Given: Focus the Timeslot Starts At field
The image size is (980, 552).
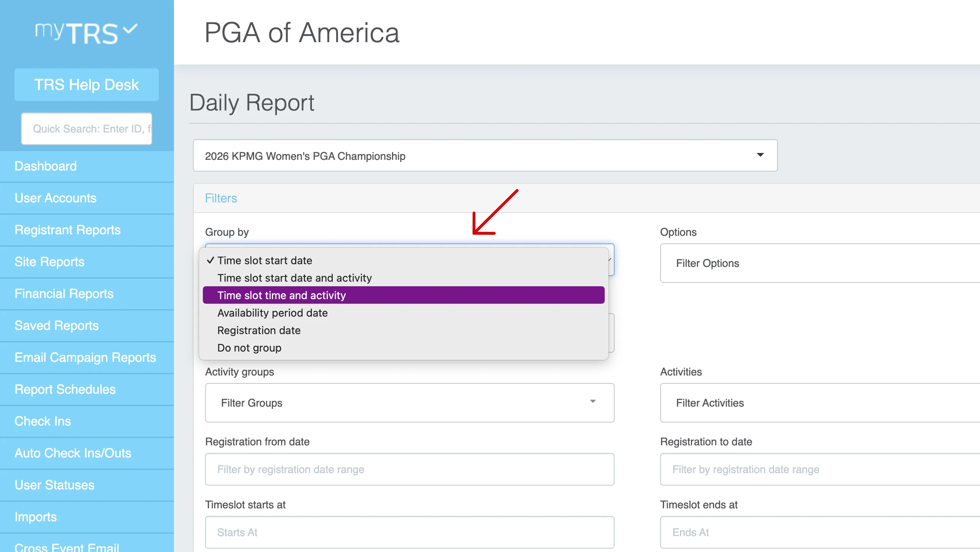Looking at the screenshot, I should tap(410, 532).
